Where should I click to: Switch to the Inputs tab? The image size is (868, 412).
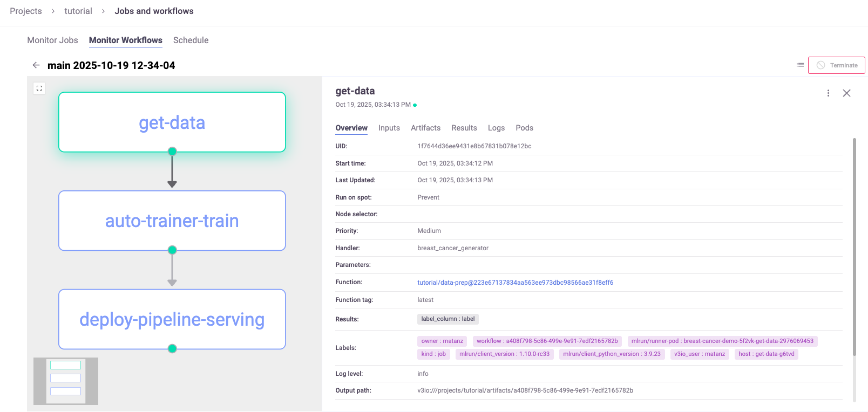click(389, 128)
